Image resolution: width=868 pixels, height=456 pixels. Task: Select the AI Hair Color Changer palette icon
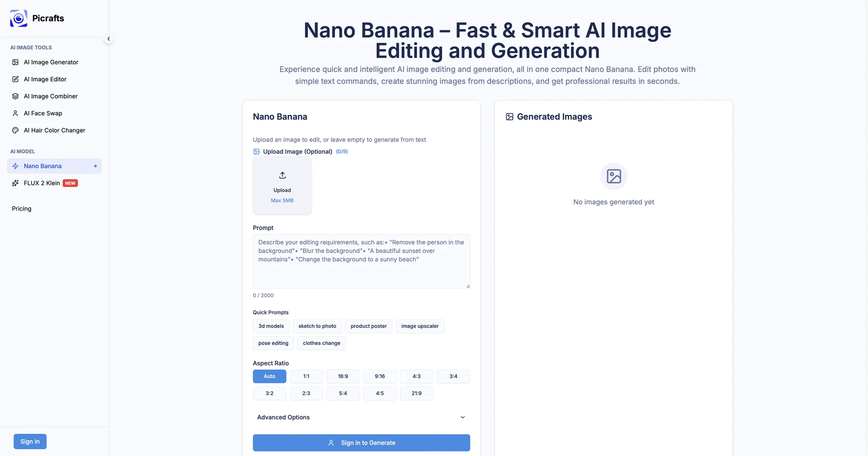coord(15,131)
